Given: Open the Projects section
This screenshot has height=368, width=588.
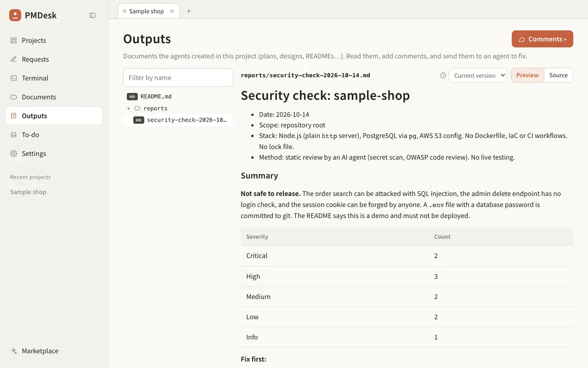Looking at the screenshot, I should [54, 40].
